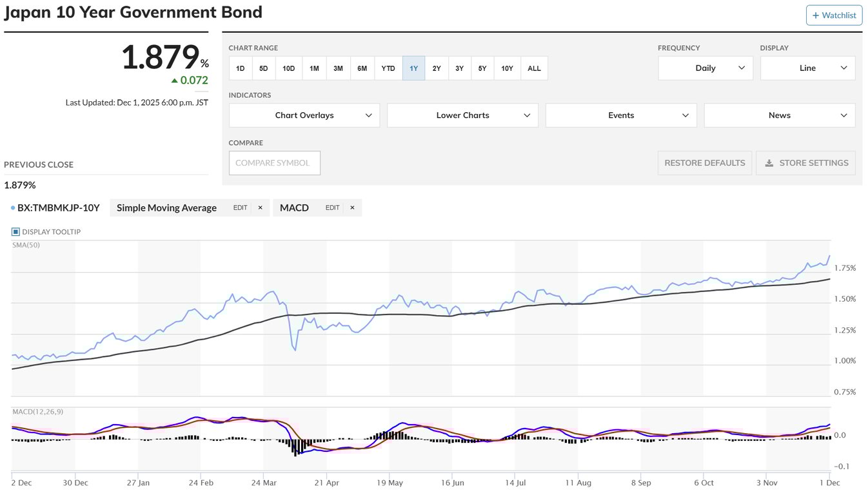The width and height of the screenshot is (868, 495).
Task: Remove the Simple Moving Average indicator via its x
Action: [260, 208]
